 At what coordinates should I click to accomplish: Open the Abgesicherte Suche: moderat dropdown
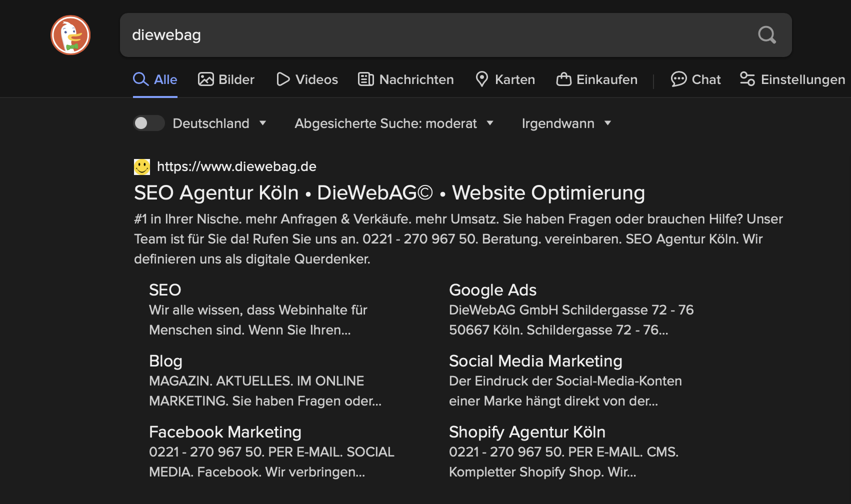point(394,123)
